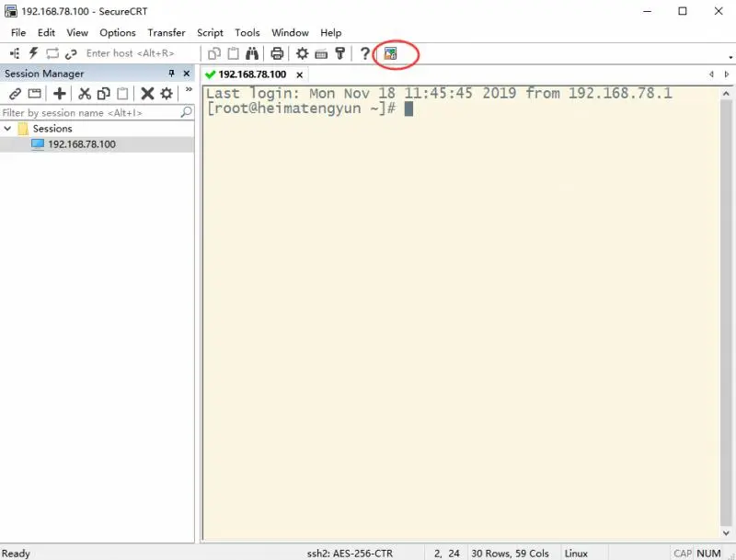Click the terminal prompt line
The image size is (736, 560).
(x=309, y=109)
